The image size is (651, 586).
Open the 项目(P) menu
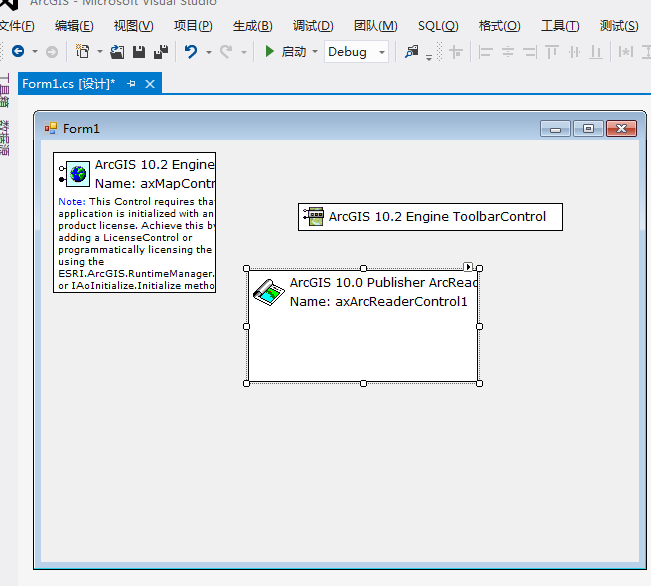tap(193, 26)
